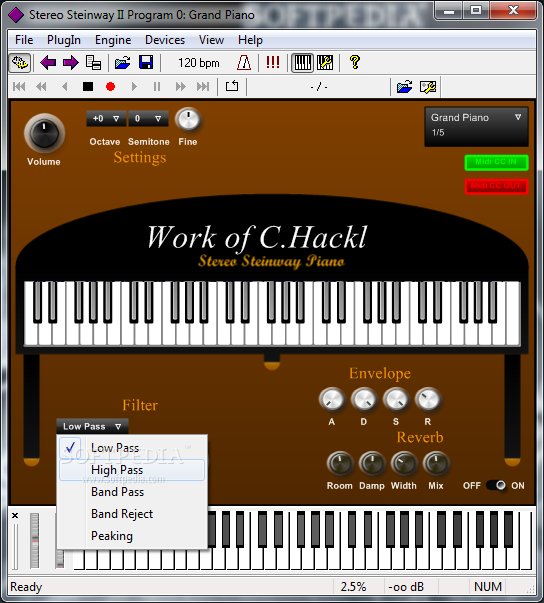Click the envelope A (attack) knob
The height and width of the screenshot is (603, 544).
(x=331, y=399)
